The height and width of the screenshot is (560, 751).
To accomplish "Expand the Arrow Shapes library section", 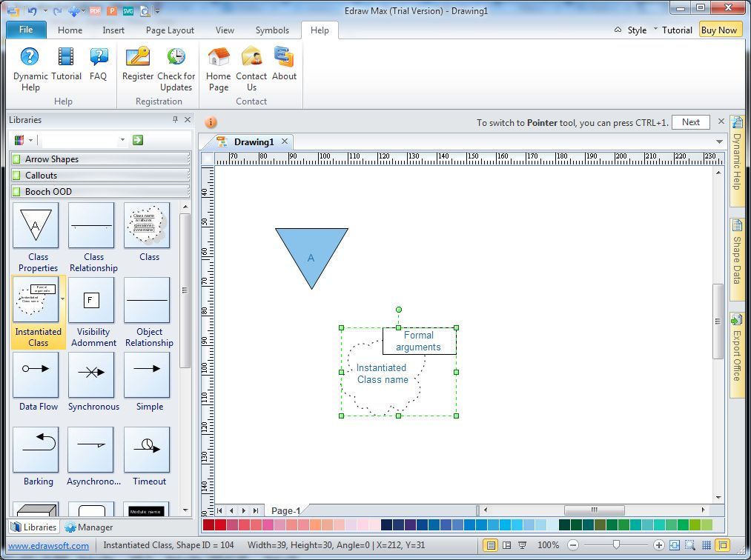I will pos(100,159).
